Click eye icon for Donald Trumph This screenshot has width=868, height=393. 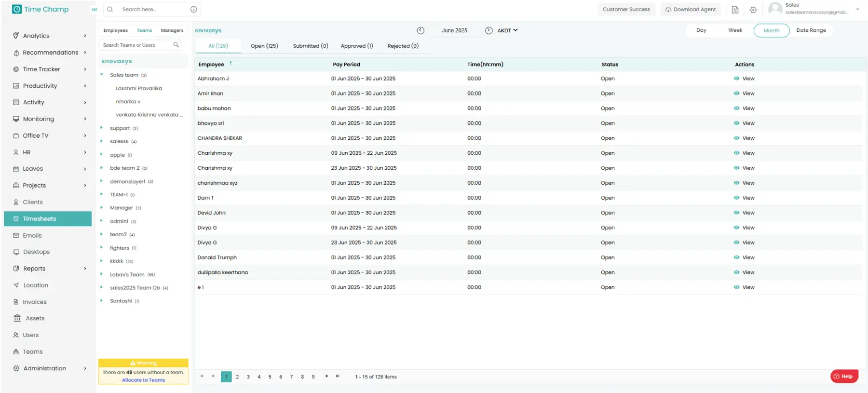pos(736,257)
